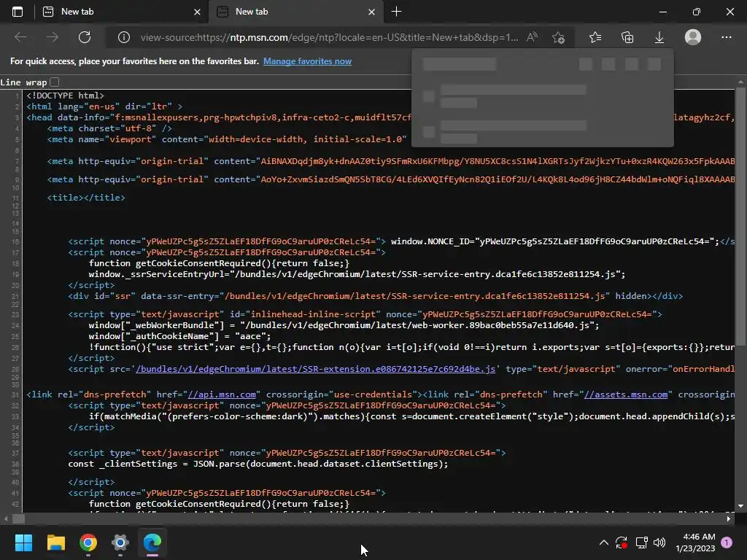Click the matchMedia prefers-color-scheme line
The image size is (747, 560).
coord(411,416)
